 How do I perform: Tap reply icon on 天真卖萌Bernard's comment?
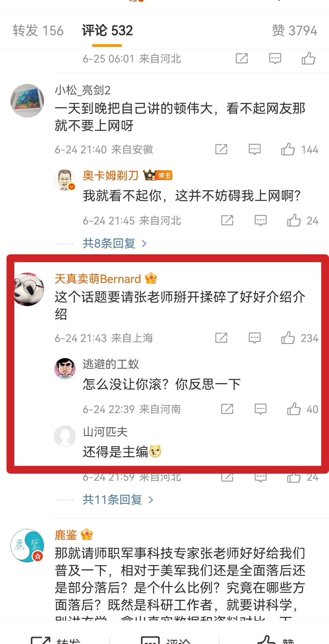[x=255, y=338]
